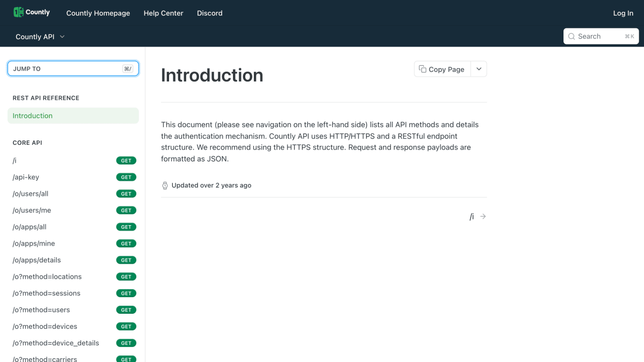This screenshot has height=362, width=644.
Task: Click the Log In link
Action: [623, 13]
